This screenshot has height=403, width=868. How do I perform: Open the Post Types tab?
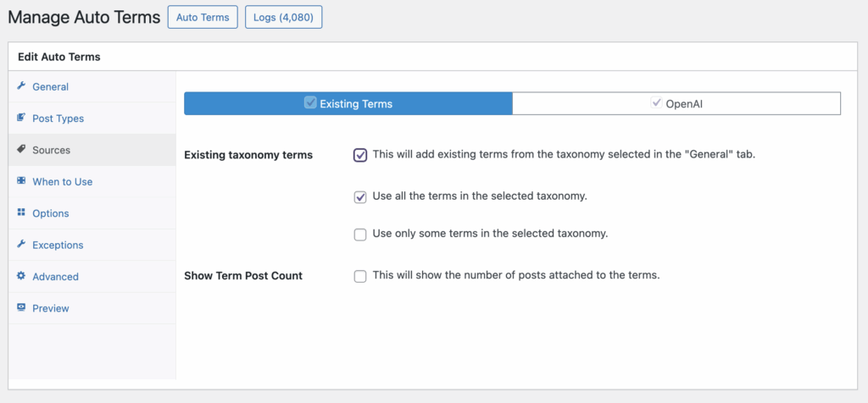pyautogui.click(x=92, y=119)
